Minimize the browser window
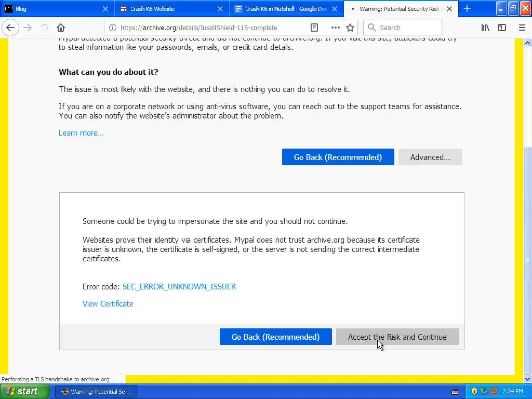Screen dimensions: 532x399 (x=501, y=8)
